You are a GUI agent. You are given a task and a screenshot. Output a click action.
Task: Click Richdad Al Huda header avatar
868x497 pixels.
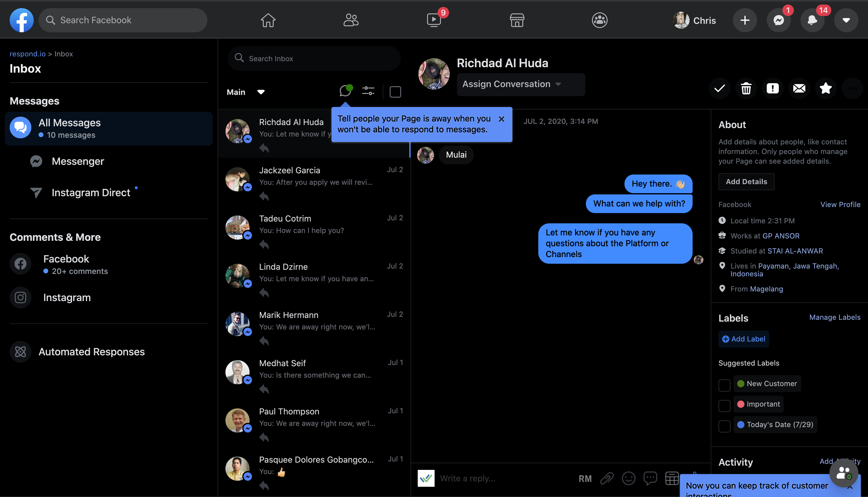pos(434,74)
